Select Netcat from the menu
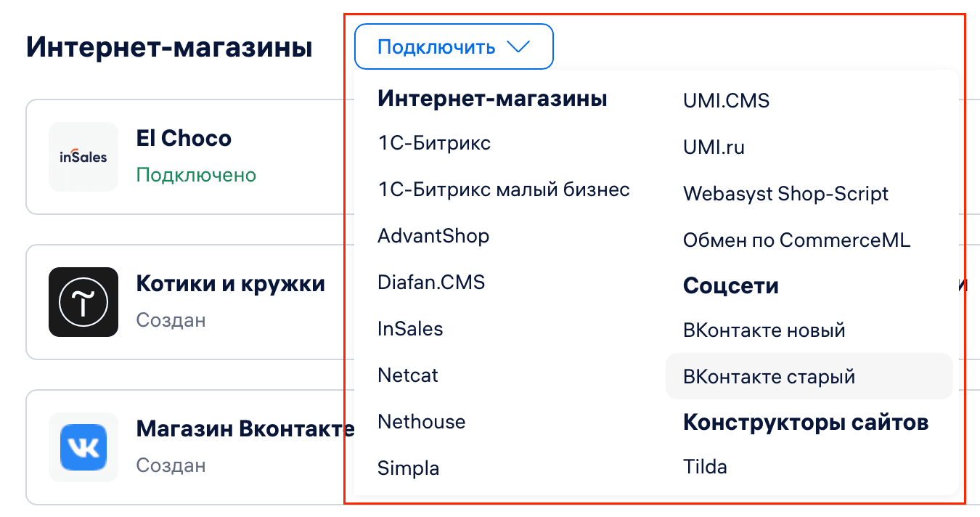The image size is (980, 517). (407, 375)
